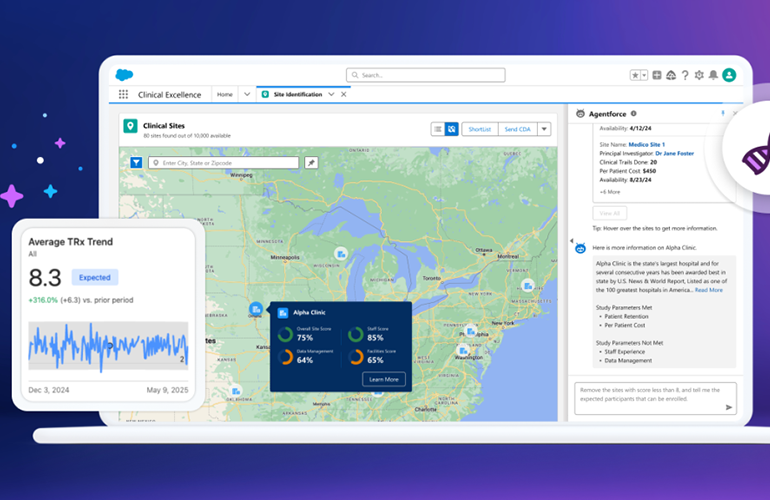Switch to list view toggle
Image resolution: width=770 pixels, height=500 pixels.
click(438, 129)
